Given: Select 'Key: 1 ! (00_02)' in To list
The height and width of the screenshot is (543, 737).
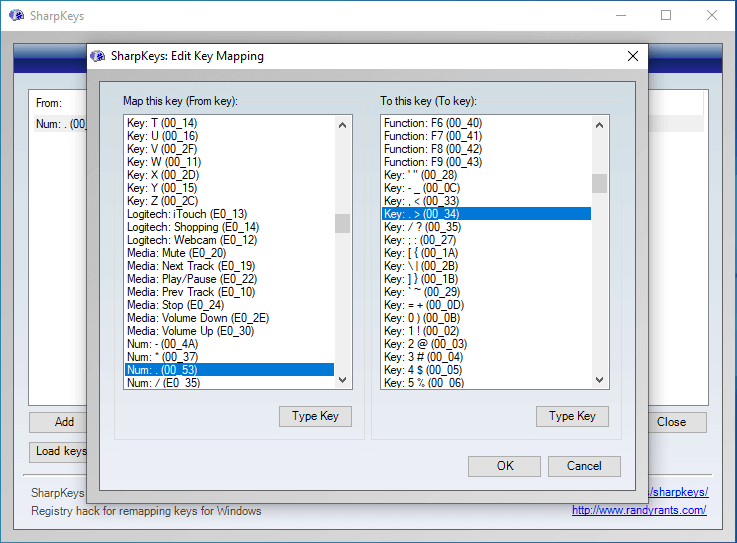Looking at the screenshot, I should tap(486, 331).
